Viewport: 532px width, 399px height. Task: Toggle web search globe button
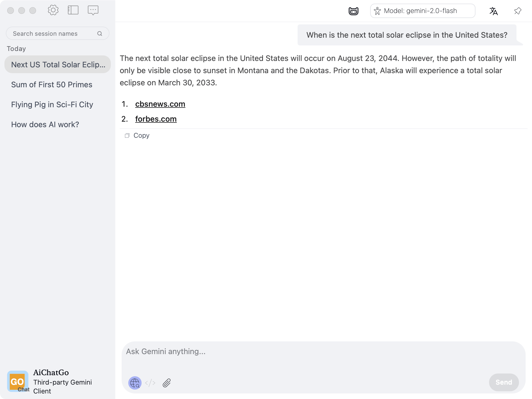coord(135,383)
